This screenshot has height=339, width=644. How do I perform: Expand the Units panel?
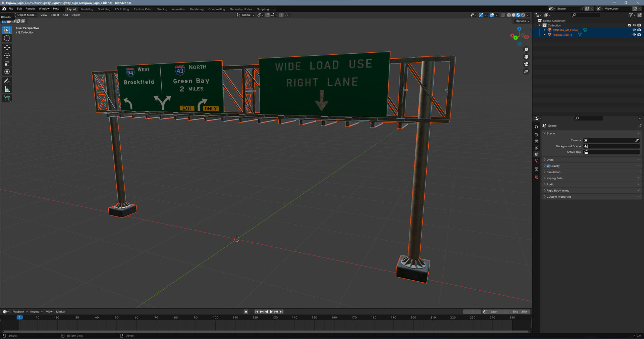point(592,160)
